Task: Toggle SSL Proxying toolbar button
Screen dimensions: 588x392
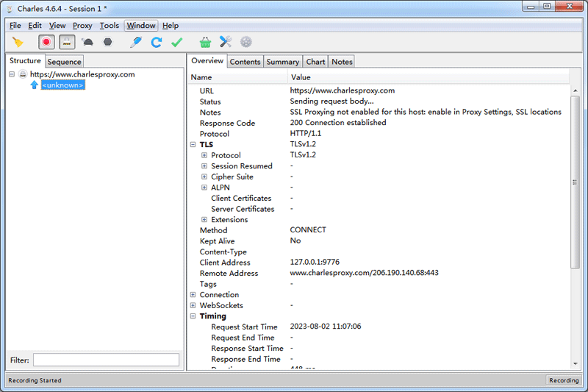Action: [67, 43]
